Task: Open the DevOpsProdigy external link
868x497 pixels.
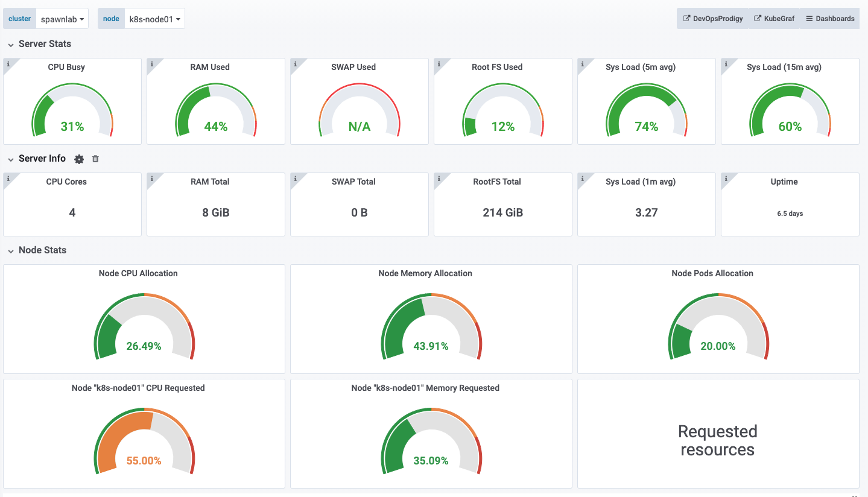Action: tap(712, 19)
